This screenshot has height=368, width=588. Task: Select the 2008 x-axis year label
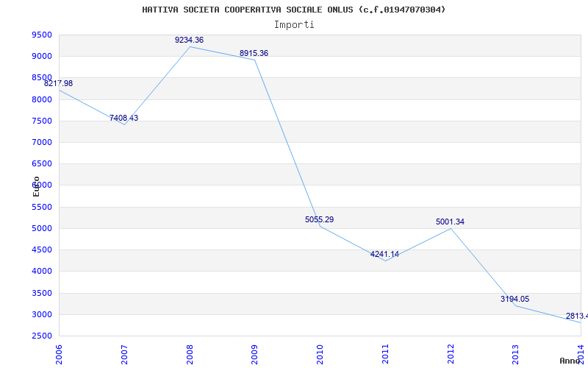190,355
